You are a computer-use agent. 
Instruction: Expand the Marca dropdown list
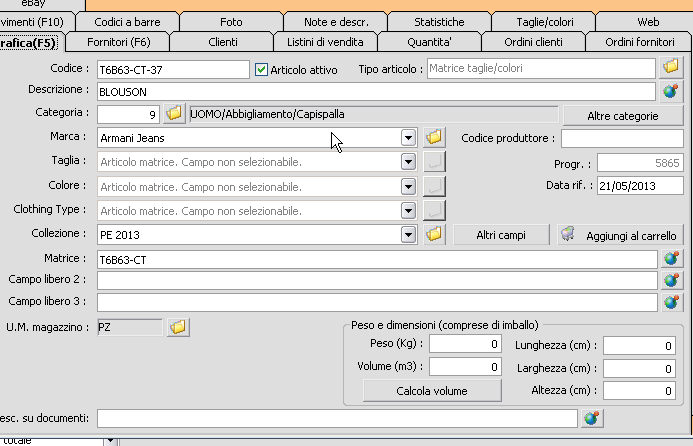407,138
